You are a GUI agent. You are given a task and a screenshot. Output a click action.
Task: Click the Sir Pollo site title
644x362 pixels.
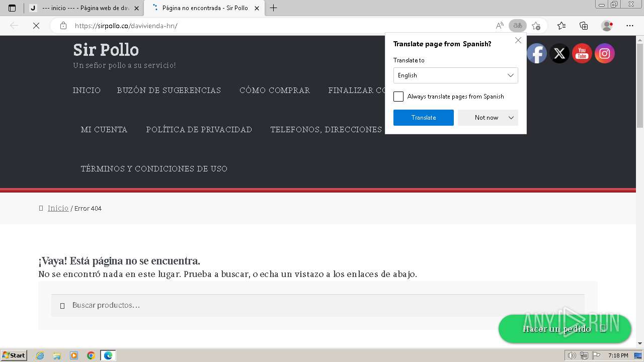tap(106, 50)
